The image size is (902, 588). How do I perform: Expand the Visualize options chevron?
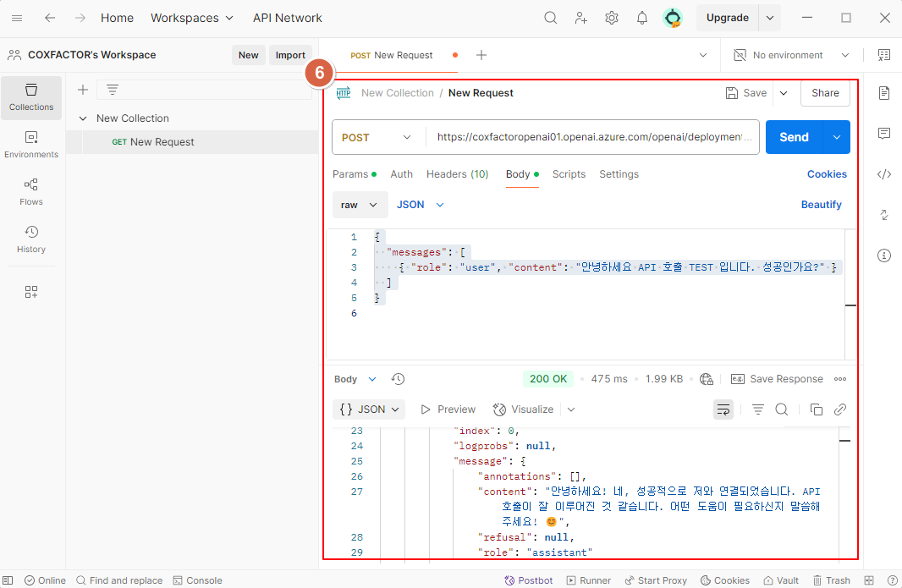(x=571, y=409)
